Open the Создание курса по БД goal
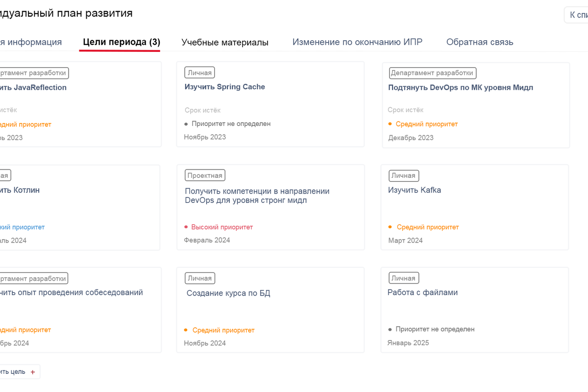588x392 pixels. (x=228, y=294)
